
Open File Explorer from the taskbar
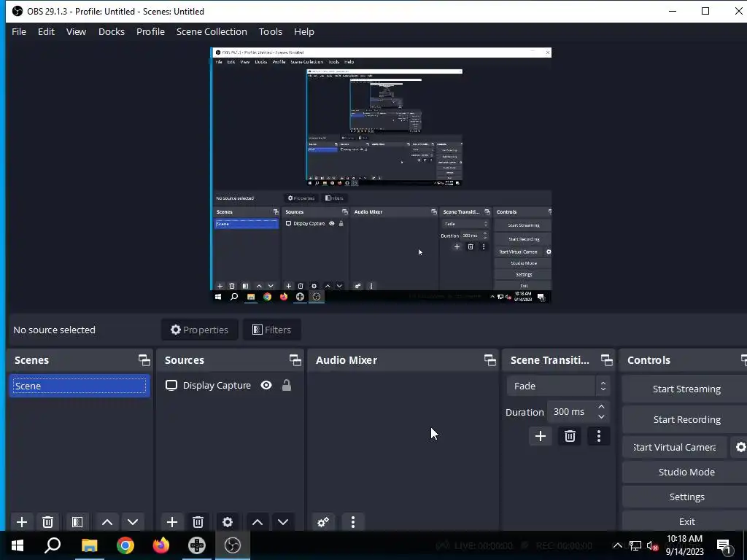(89, 545)
